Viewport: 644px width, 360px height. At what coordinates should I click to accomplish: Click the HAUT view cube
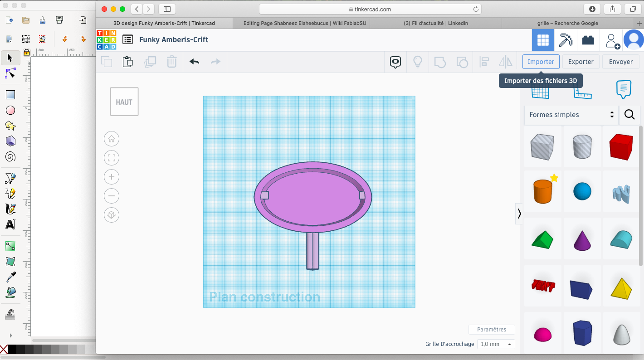[124, 102]
